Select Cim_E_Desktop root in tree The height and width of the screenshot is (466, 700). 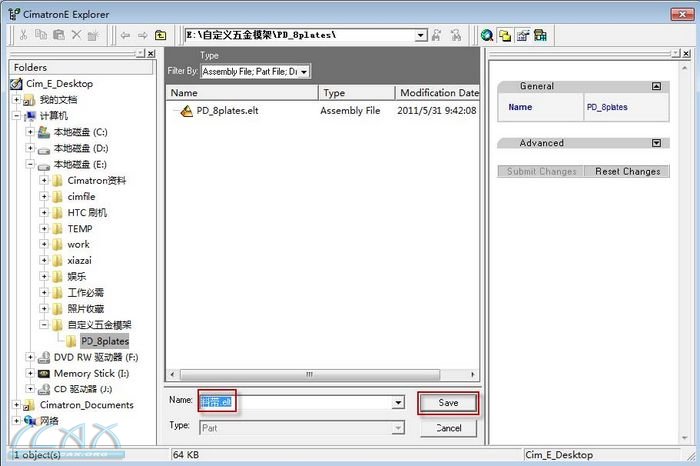[x=59, y=83]
